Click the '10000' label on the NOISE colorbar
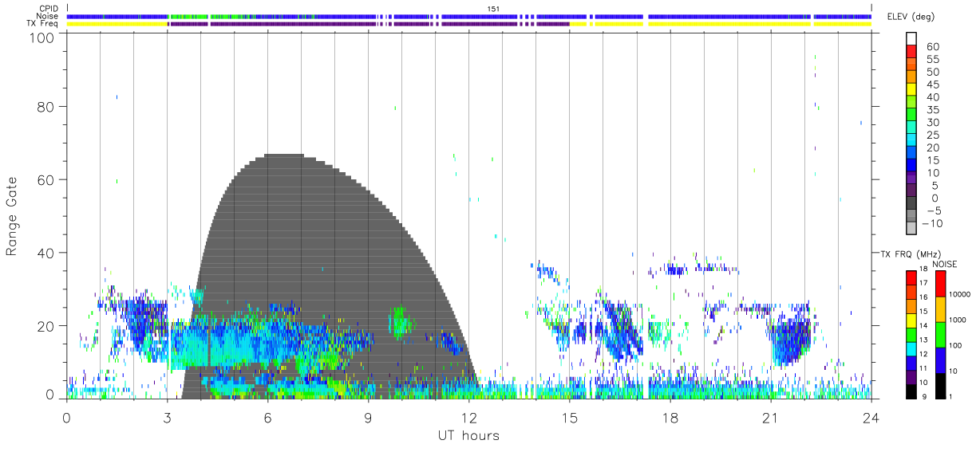The height and width of the screenshot is (452, 980). (x=962, y=295)
